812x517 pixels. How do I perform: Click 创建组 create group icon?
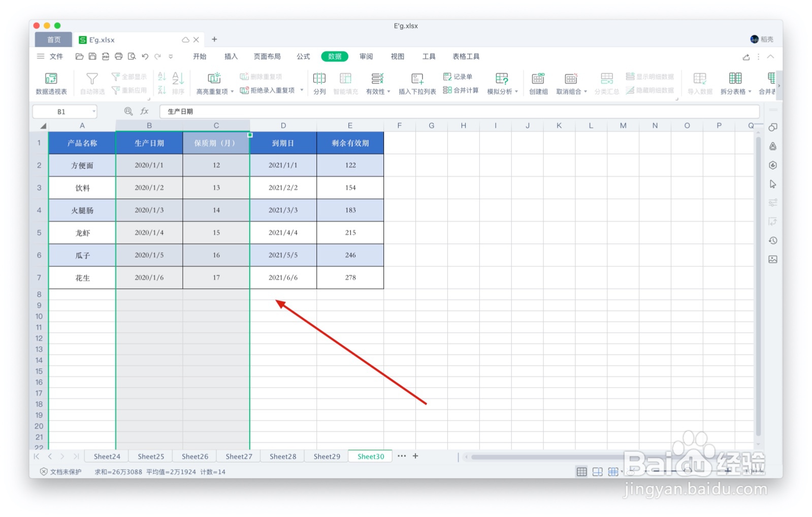click(x=538, y=83)
